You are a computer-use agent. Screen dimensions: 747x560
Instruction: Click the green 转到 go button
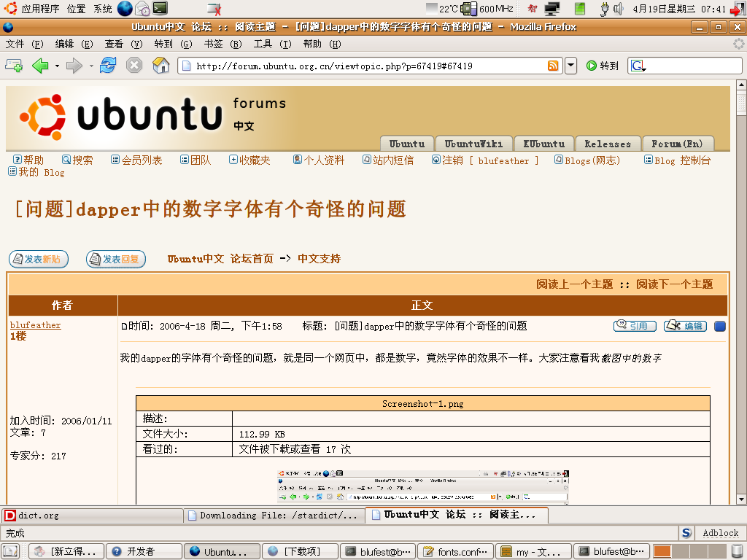[x=602, y=66]
